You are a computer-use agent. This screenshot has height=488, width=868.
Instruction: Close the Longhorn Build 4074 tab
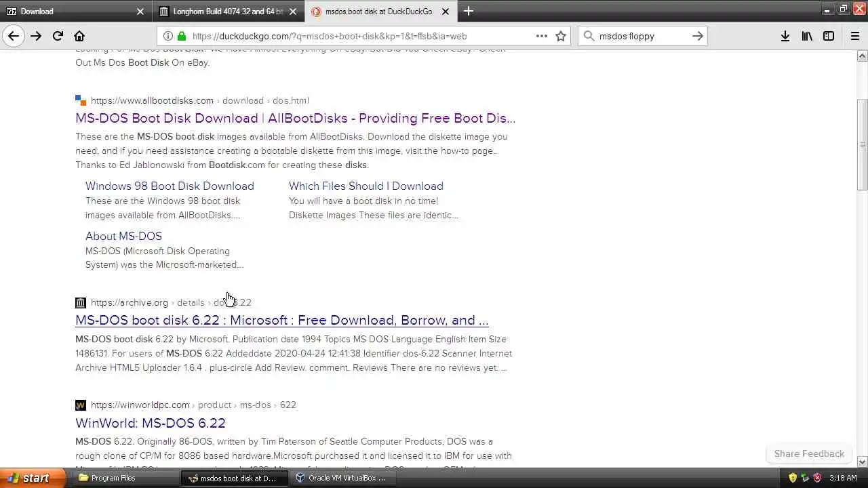(x=293, y=12)
